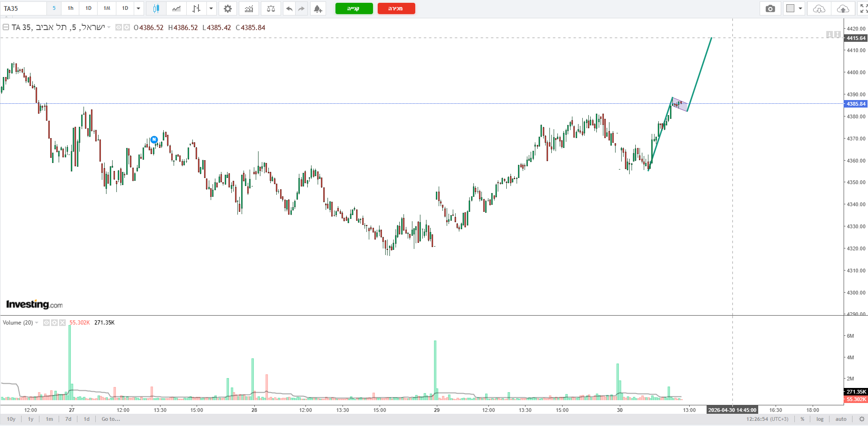Select the 10y date range
This screenshot has width=868, height=426.
pos(11,419)
